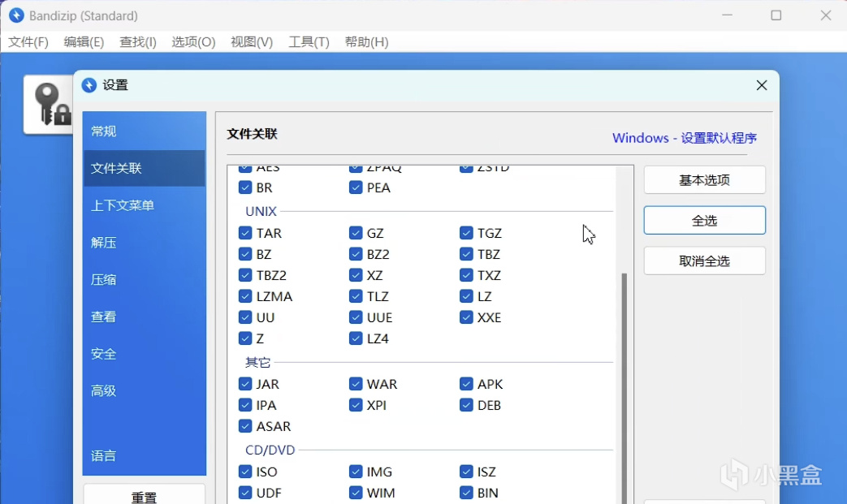Open the 编辑(E) menu
The image size is (847, 504).
coord(84,42)
